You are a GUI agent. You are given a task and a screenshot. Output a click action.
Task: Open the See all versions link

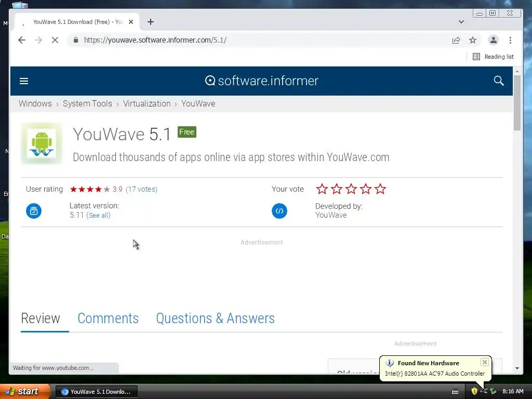[98, 215]
